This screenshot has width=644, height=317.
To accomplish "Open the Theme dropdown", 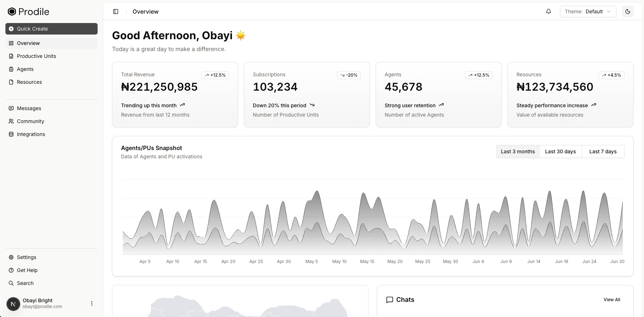I will 588,12.
